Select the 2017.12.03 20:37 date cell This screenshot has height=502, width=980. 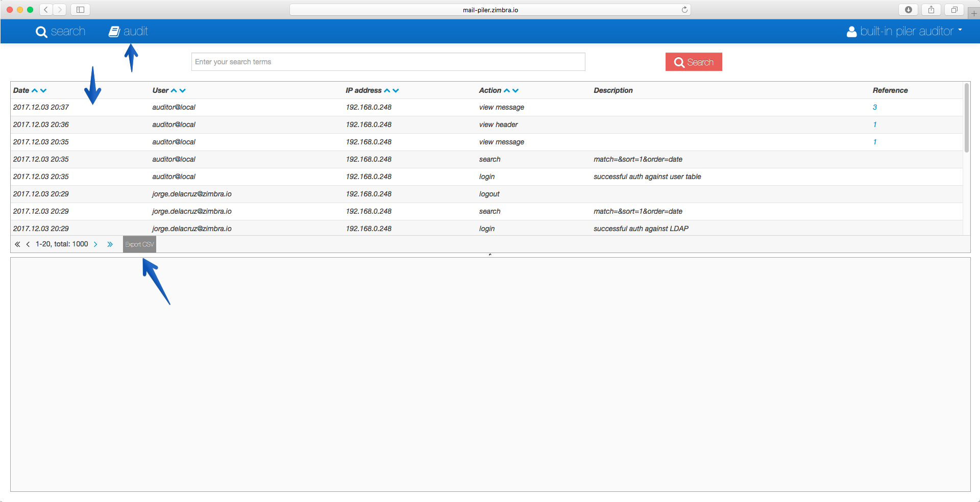click(x=41, y=107)
